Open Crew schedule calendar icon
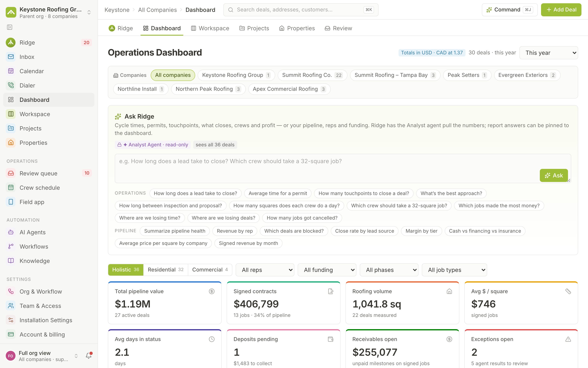This screenshot has width=588, height=368. [x=11, y=188]
